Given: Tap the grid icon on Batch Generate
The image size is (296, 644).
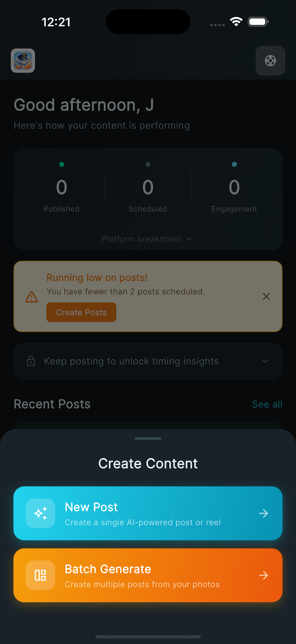Looking at the screenshot, I should [40, 575].
